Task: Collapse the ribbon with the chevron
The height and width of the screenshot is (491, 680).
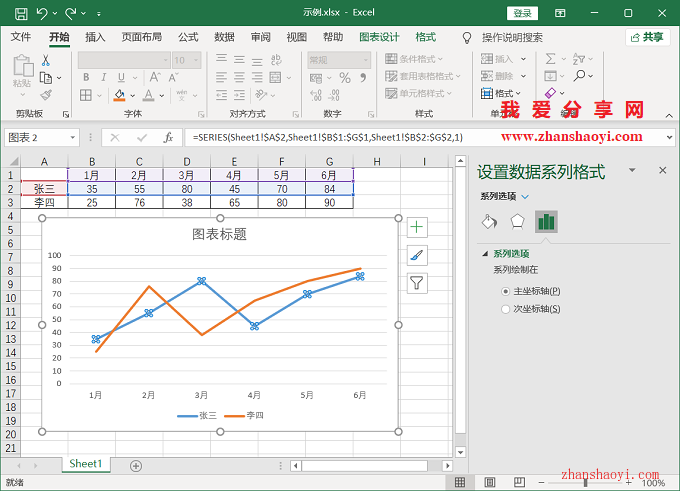Action: (x=669, y=115)
